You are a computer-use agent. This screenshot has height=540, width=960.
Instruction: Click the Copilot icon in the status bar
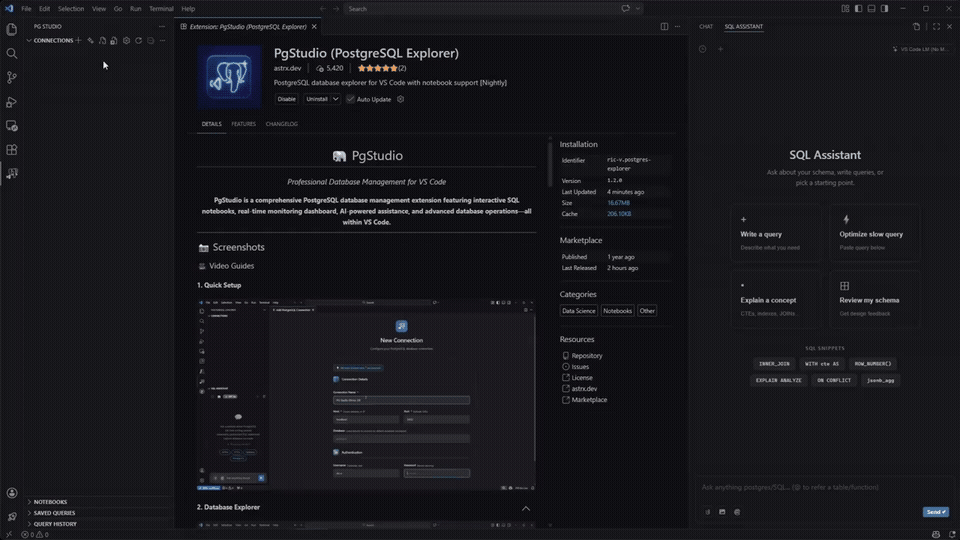point(936,534)
